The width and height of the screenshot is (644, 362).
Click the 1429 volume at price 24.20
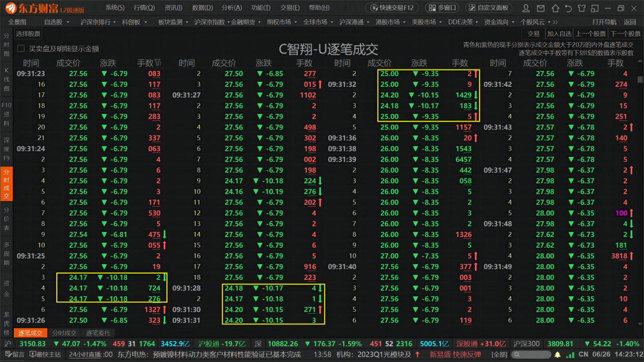(464, 95)
